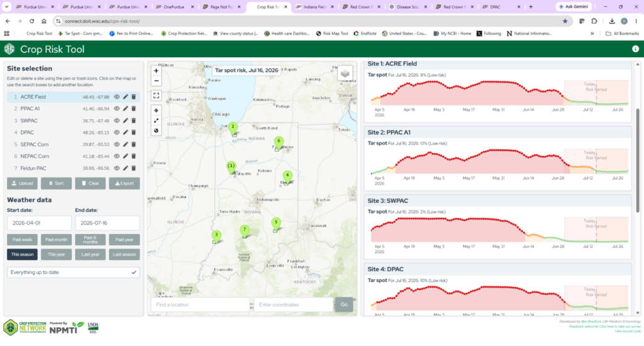This screenshot has width=644, height=346.
Task: Toggle visibility of SWPAC site
Action: point(116,121)
